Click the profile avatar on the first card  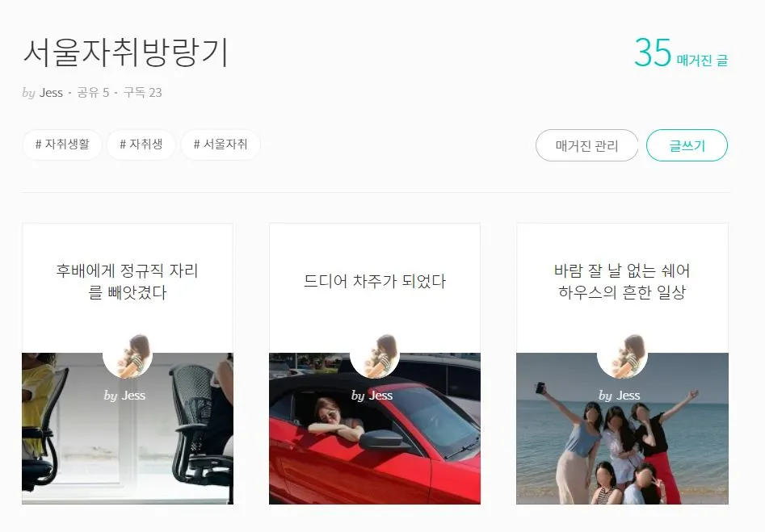click(128, 355)
